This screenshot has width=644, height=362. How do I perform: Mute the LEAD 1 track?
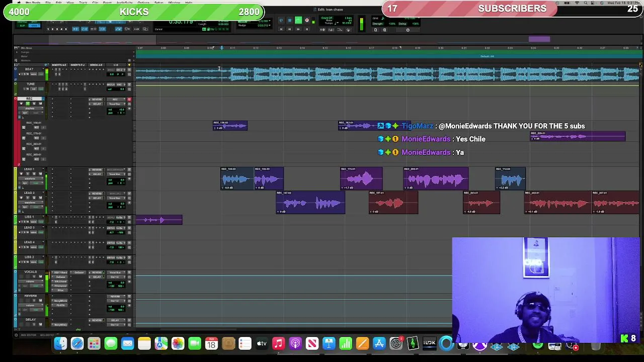coord(40,173)
